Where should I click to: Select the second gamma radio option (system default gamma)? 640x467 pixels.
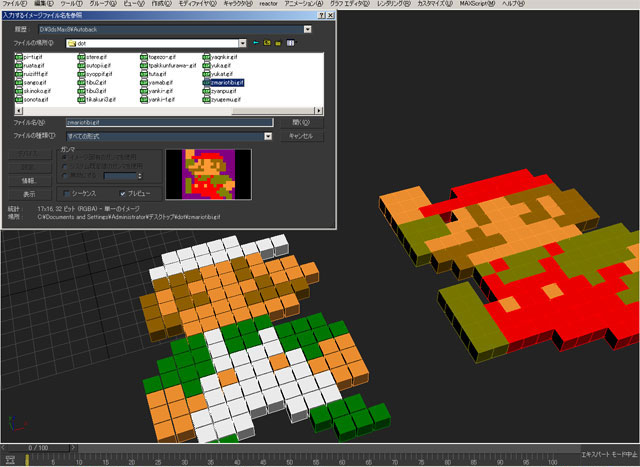(64, 167)
